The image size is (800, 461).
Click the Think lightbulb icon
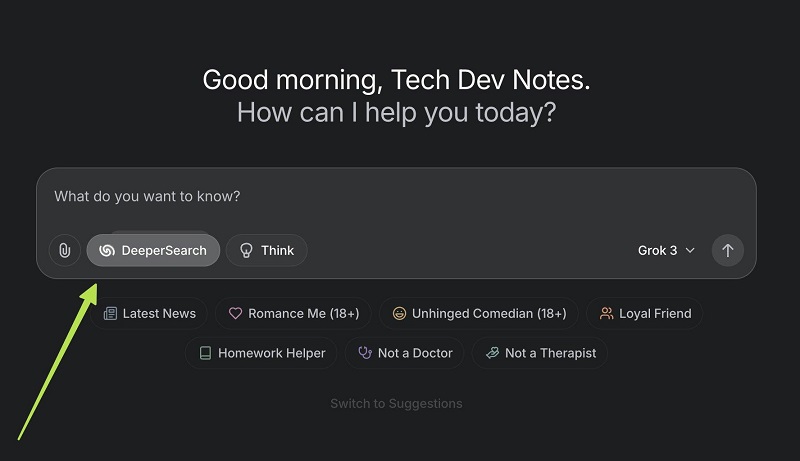point(246,250)
